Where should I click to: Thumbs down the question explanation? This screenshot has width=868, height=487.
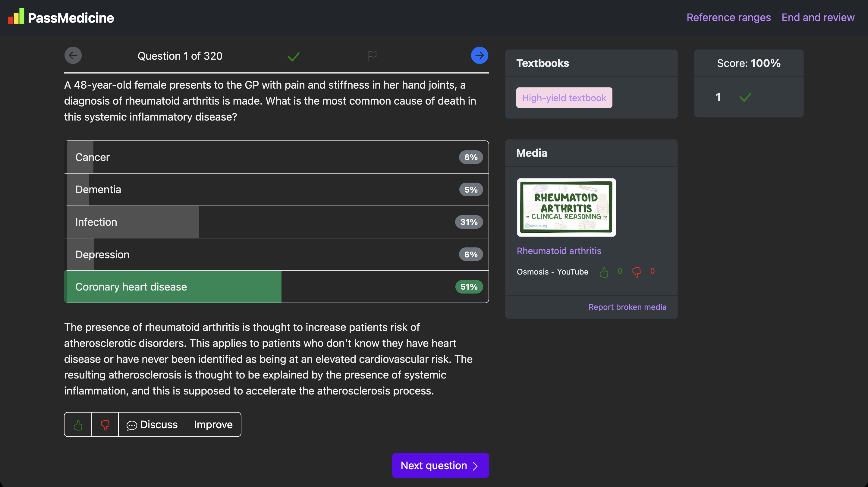tap(105, 425)
